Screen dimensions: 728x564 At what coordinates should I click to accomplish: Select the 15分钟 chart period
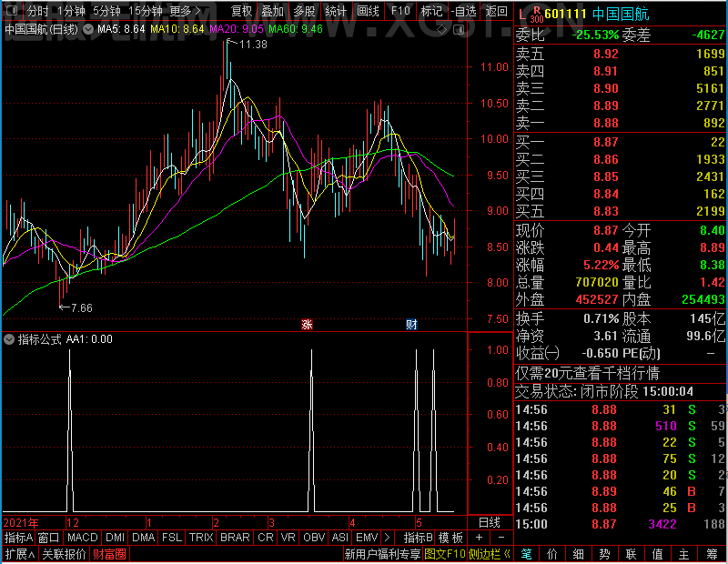click(x=145, y=10)
